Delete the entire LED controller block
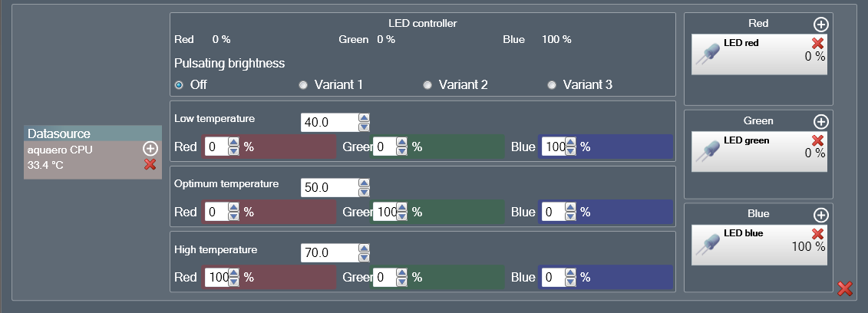The height and width of the screenshot is (313, 868). click(x=845, y=288)
